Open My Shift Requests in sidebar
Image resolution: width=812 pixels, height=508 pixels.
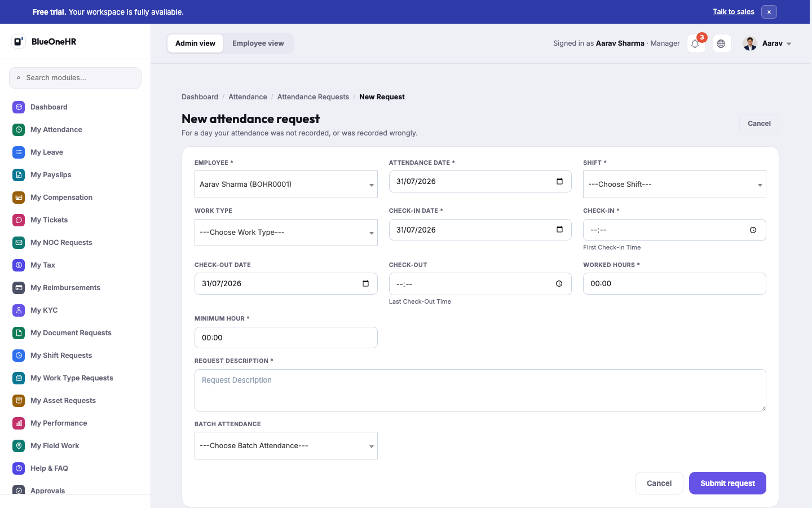point(76,356)
